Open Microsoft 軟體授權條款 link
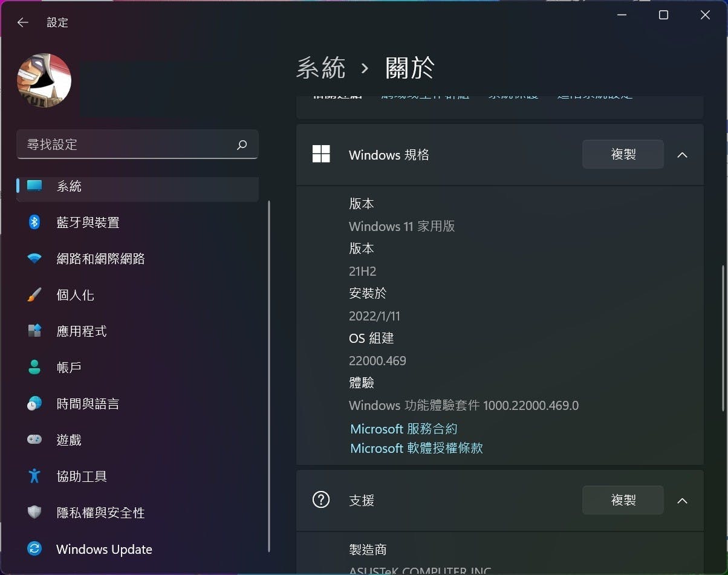Image resolution: width=728 pixels, height=575 pixels. [x=416, y=448]
